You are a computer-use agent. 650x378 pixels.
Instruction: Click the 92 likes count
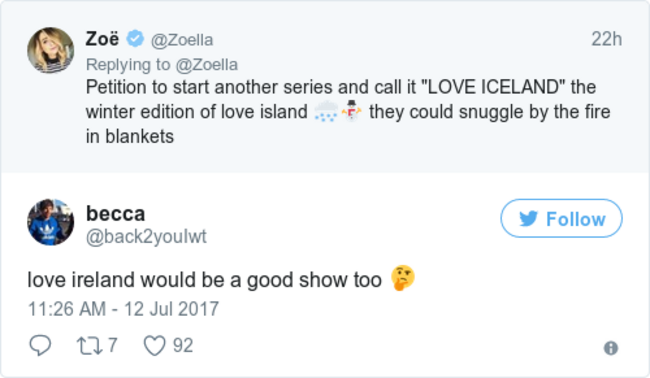(183, 345)
